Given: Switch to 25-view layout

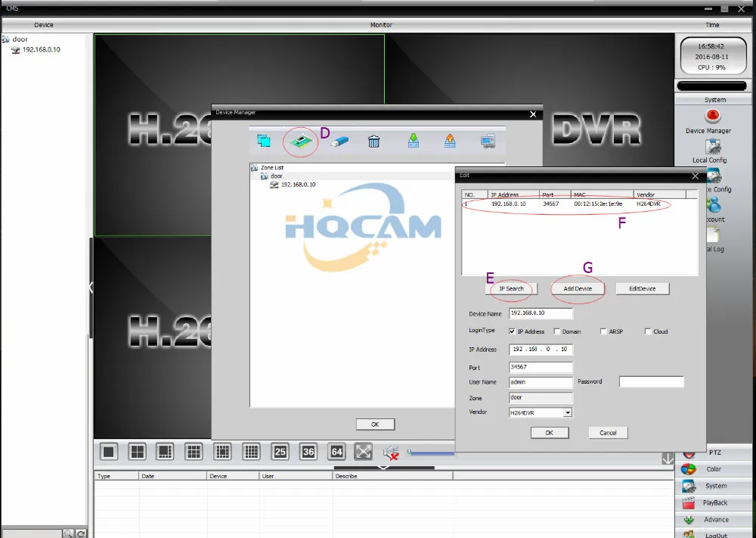Looking at the screenshot, I should click(280, 452).
